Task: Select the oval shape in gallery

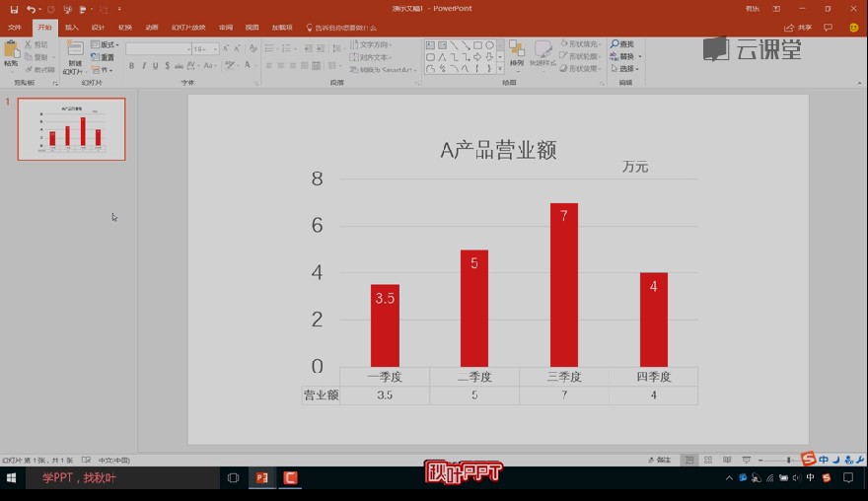Action: 489,44
